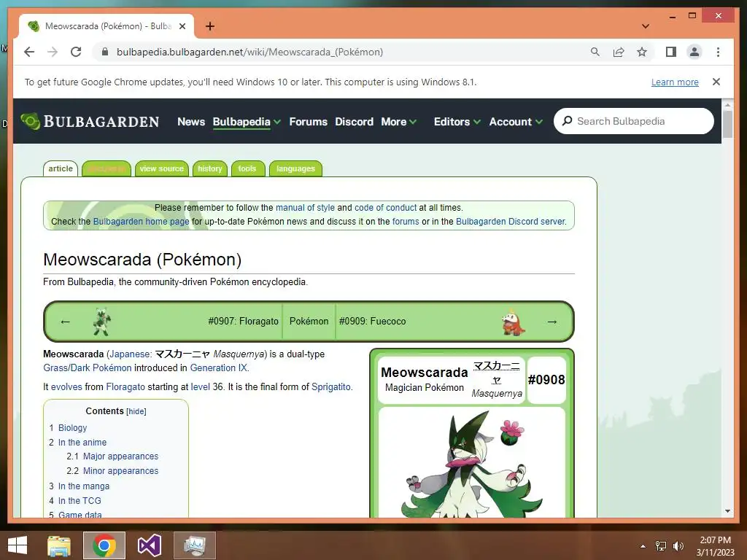The image size is (747, 560).
Task: Jump to In the TCG section
Action: 80,500
